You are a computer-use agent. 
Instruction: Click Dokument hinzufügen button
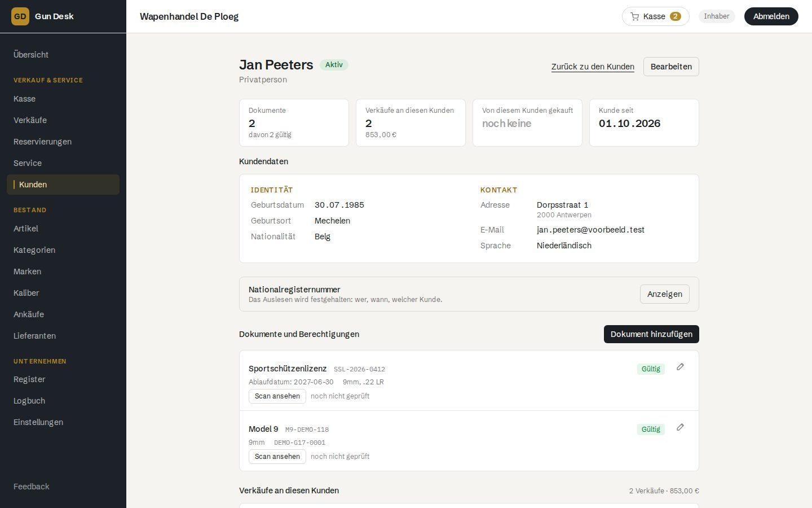[651, 334]
